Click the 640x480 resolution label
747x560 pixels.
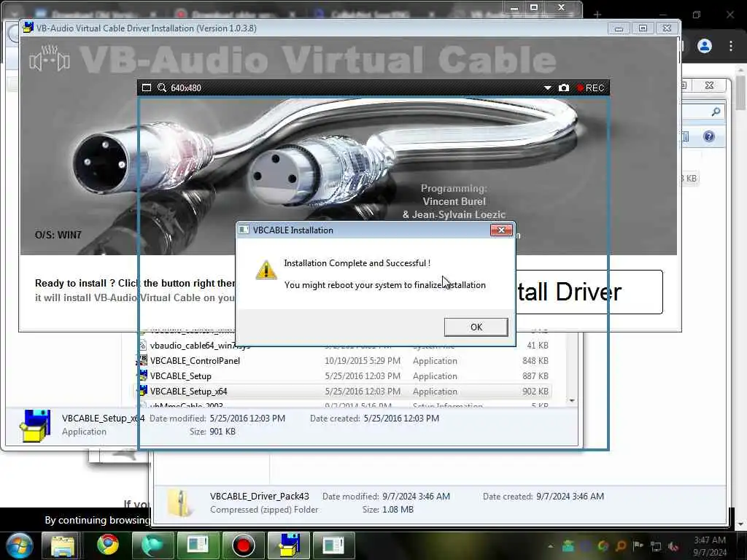[186, 88]
